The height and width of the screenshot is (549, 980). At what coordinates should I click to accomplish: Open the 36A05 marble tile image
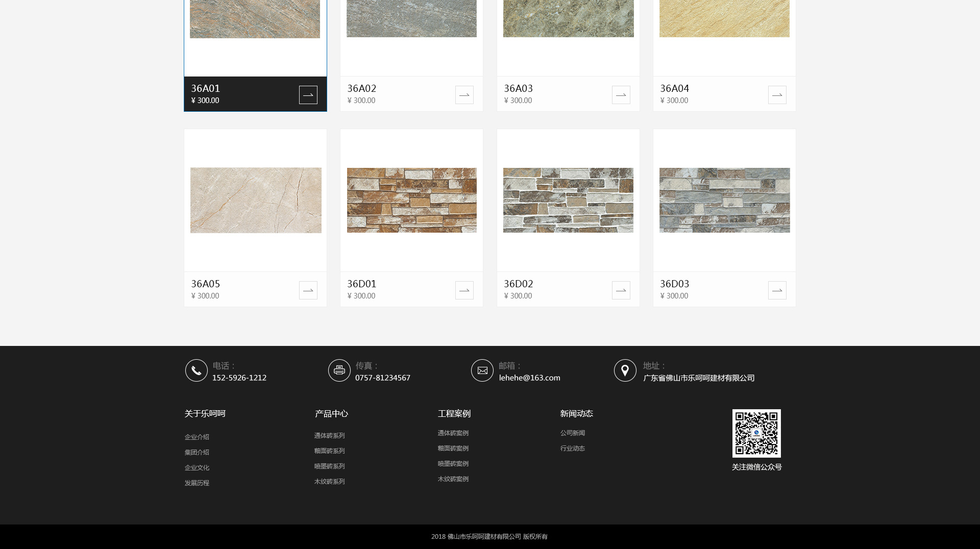(x=256, y=200)
